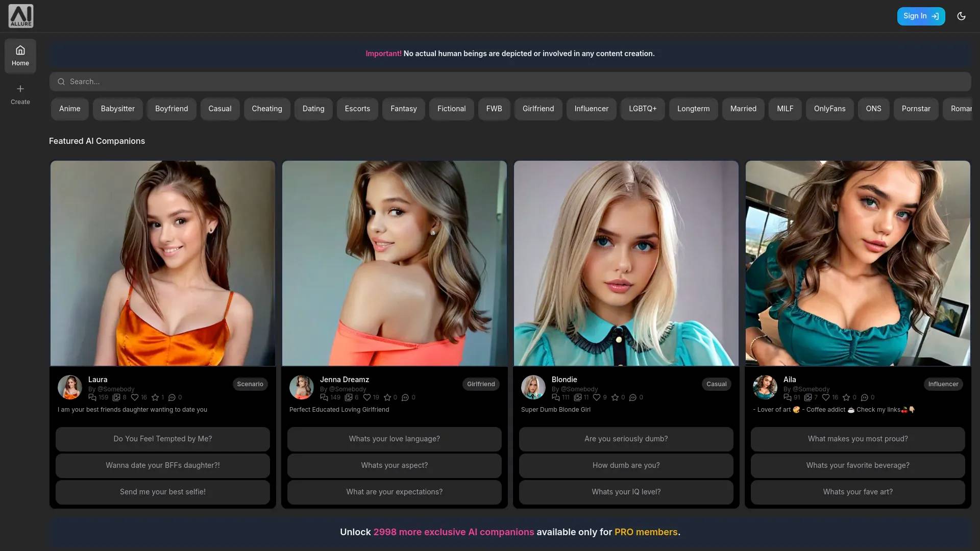980x551 pixels.
Task: Click the OnlyFans filter tag
Action: point(829,108)
